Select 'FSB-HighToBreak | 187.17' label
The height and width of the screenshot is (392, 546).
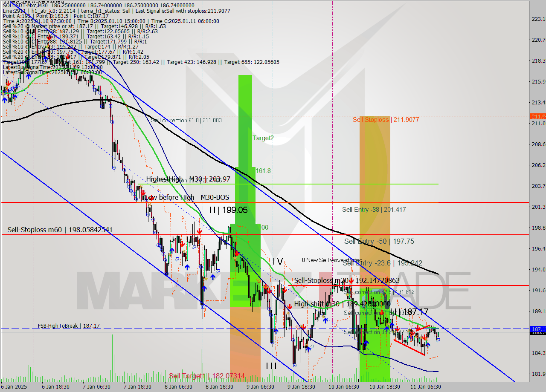[69, 326]
